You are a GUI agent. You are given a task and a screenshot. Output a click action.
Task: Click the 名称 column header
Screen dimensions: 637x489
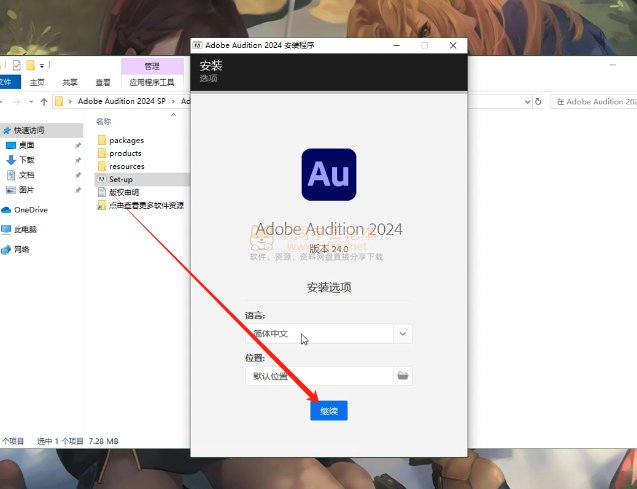coord(104,121)
